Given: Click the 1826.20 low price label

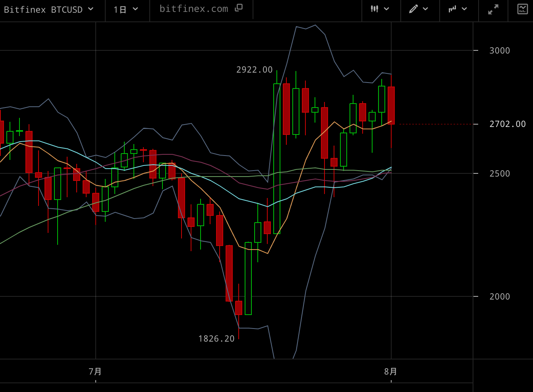Looking at the screenshot, I should point(216,339).
